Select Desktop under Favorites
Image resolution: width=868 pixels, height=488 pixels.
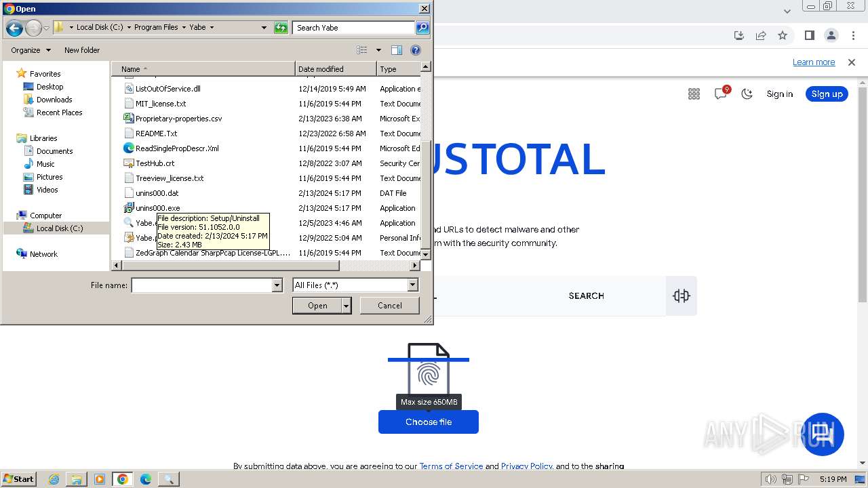[x=50, y=87]
